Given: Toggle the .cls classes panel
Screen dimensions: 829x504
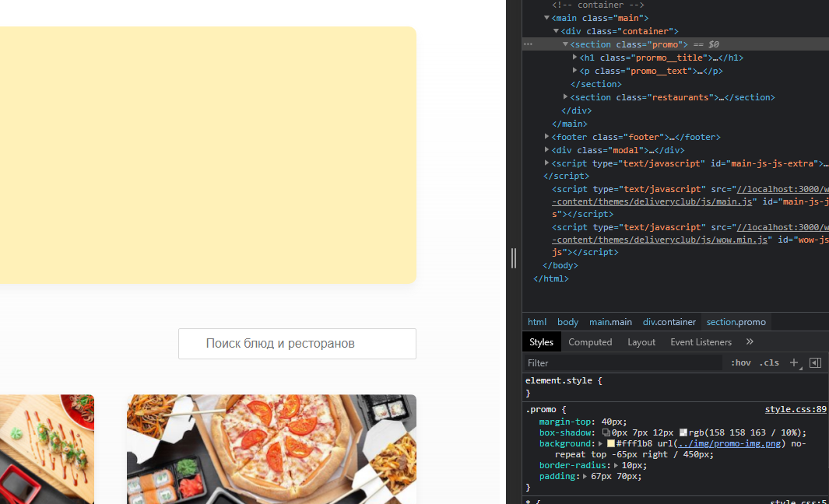Looking at the screenshot, I should [x=769, y=362].
